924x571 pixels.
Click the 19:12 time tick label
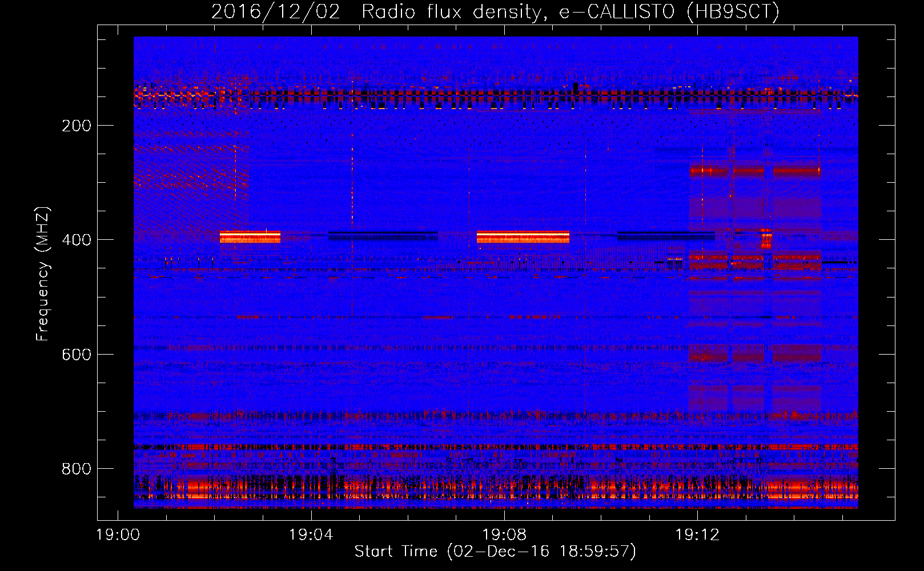(697, 535)
